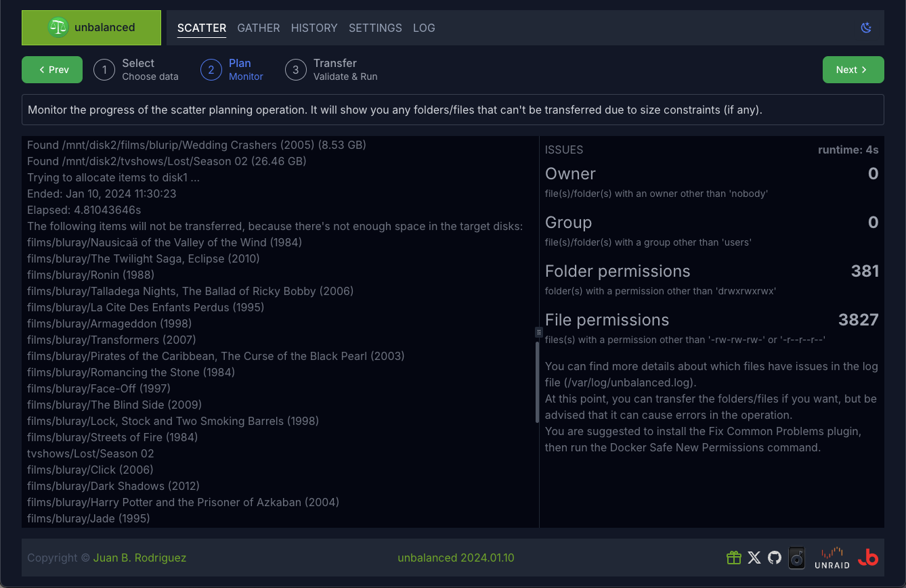906x588 pixels.
Task: Click 'La Cite Des Enfants Perdus (1995)' entry
Action: tap(146, 307)
